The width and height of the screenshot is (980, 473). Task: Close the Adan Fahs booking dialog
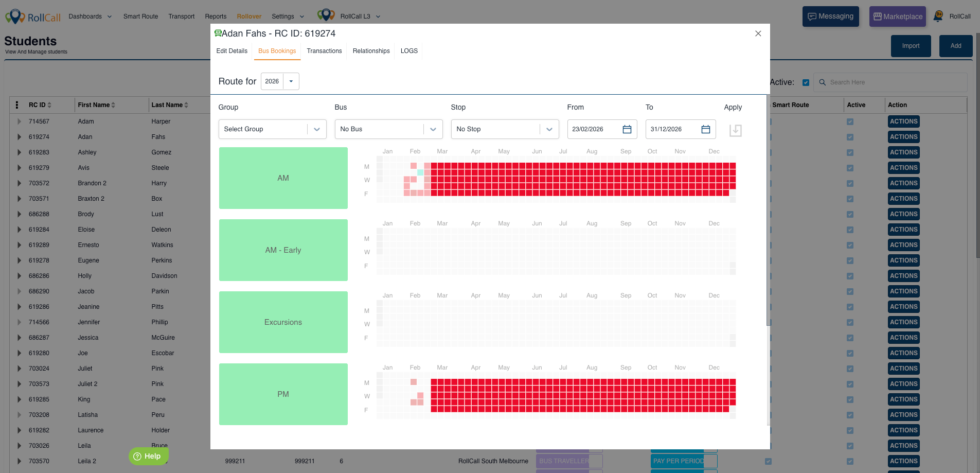(758, 33)
